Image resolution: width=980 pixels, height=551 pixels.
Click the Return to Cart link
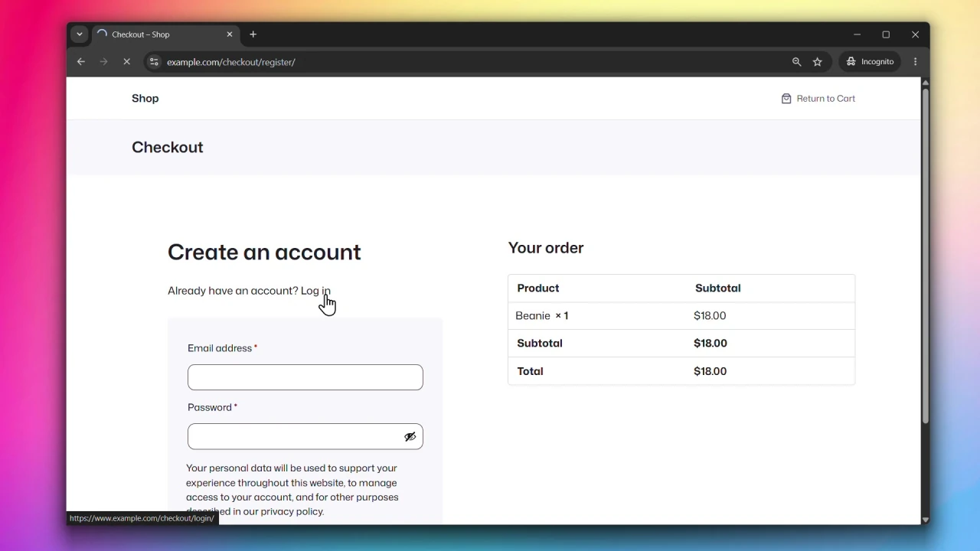pos(825,99)
